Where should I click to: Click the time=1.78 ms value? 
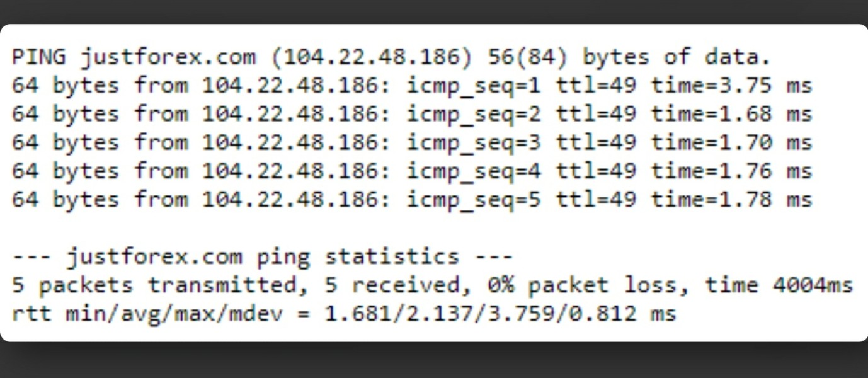point(731,199)
